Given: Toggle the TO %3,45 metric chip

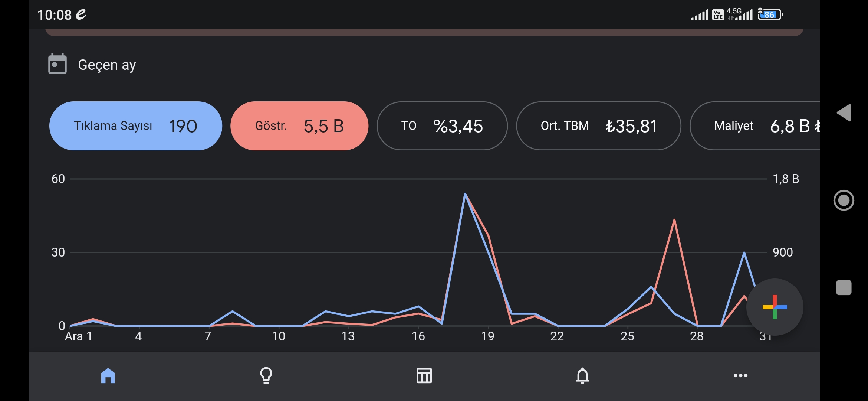Looking at the screenshot, I should (x=442, y=126).
